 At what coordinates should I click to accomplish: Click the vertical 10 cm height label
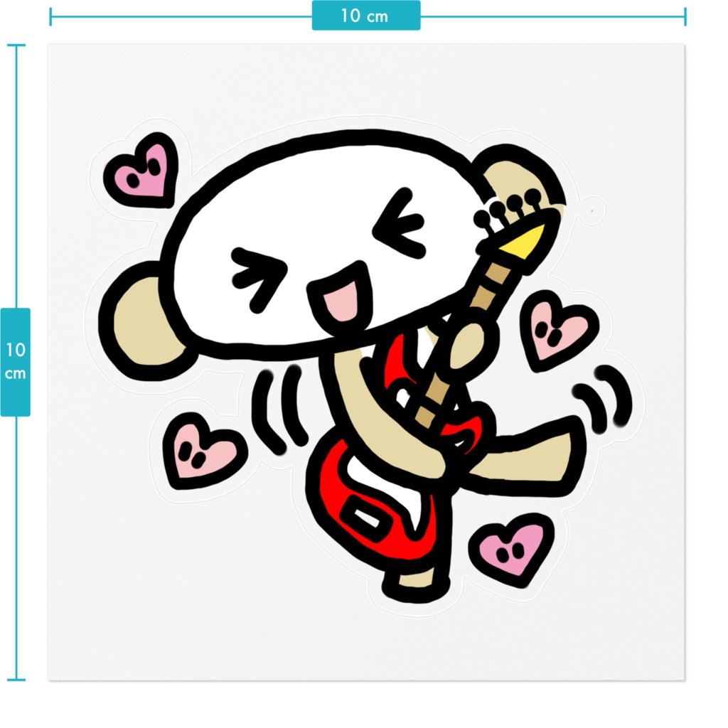(16, 362)
